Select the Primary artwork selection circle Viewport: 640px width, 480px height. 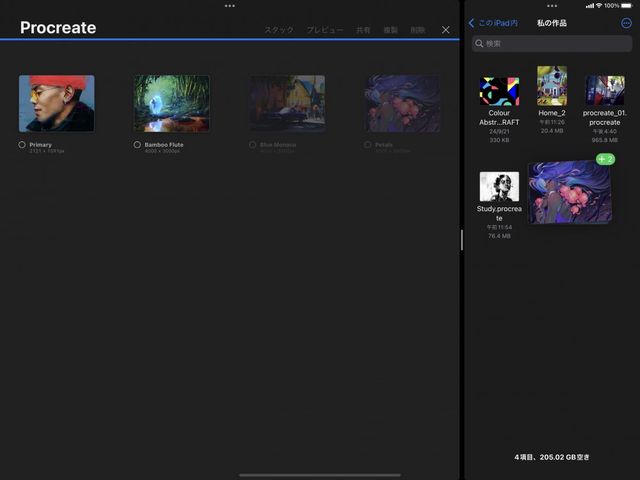(22, 144)
